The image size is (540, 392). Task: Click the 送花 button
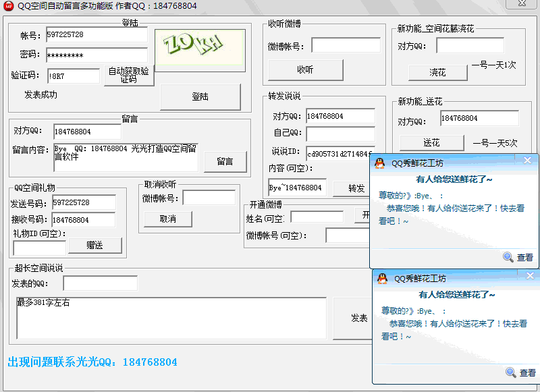(x=431, y=143)
